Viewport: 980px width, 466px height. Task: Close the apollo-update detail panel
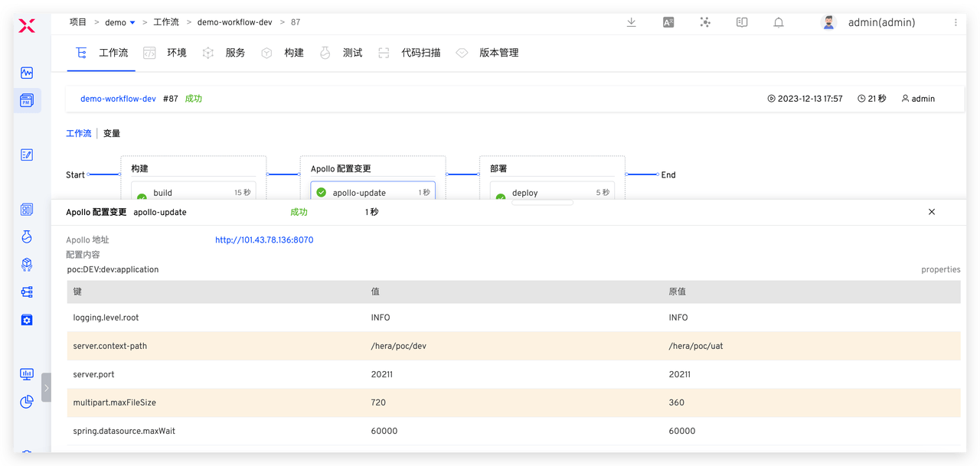click(x=932, y=212)
